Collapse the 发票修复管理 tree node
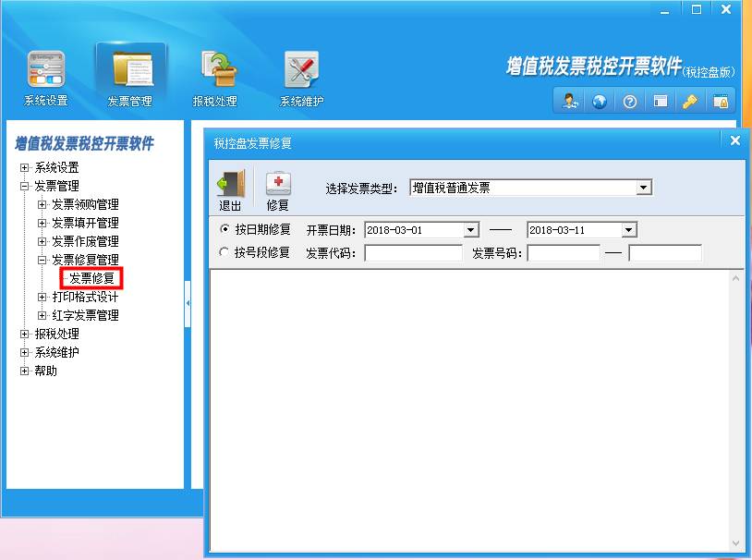Image resolution: width=752 pixels, height=560 pixels. point(42,260)
